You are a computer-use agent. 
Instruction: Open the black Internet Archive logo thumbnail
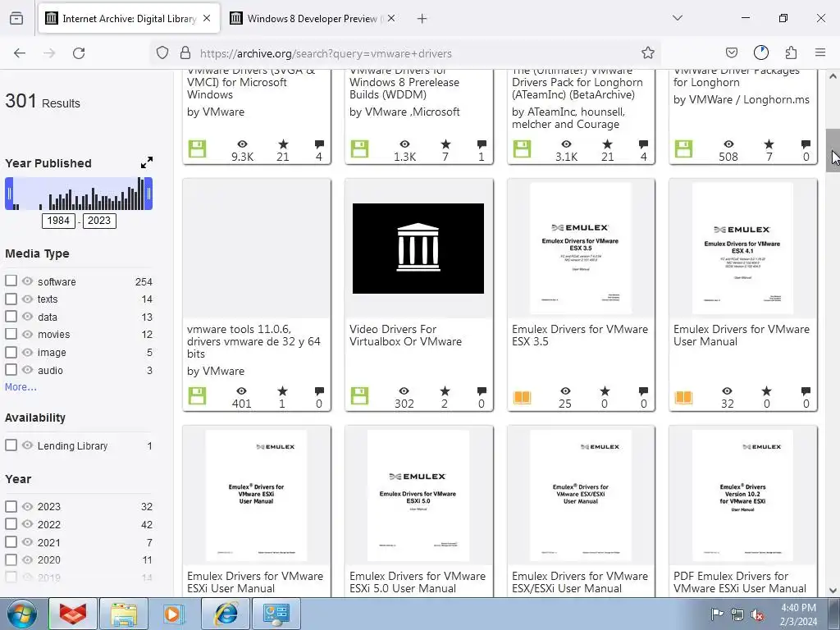point(418,248)
